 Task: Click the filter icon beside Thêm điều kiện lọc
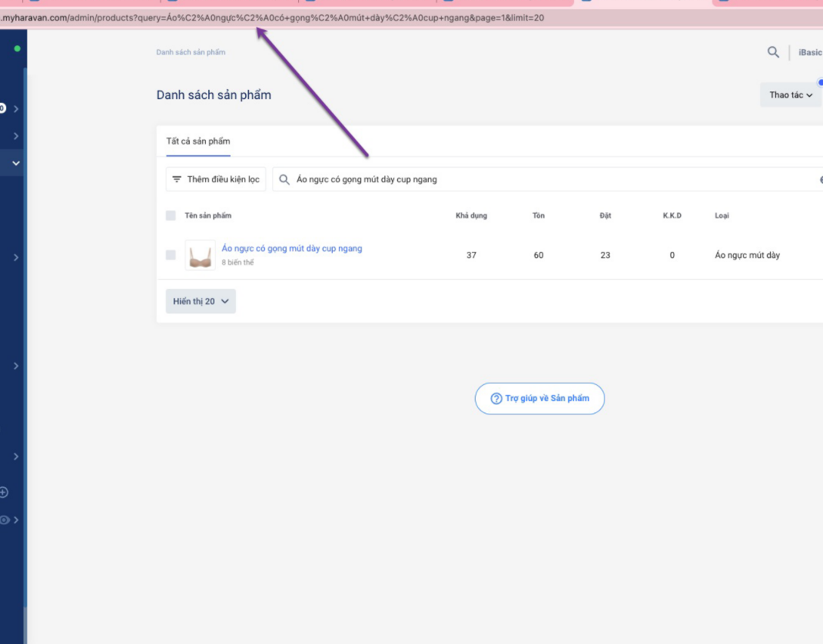(x=177, y=179)
